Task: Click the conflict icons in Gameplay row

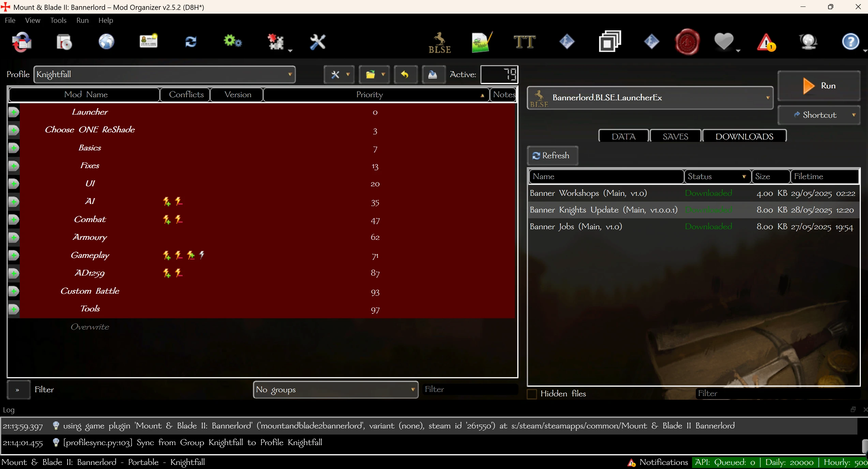Action: pos(183,255)
